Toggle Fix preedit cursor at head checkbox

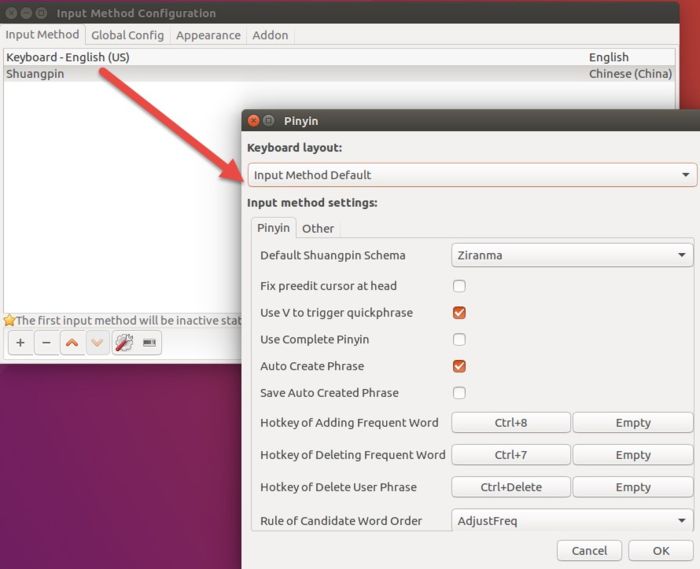point(459,286)
